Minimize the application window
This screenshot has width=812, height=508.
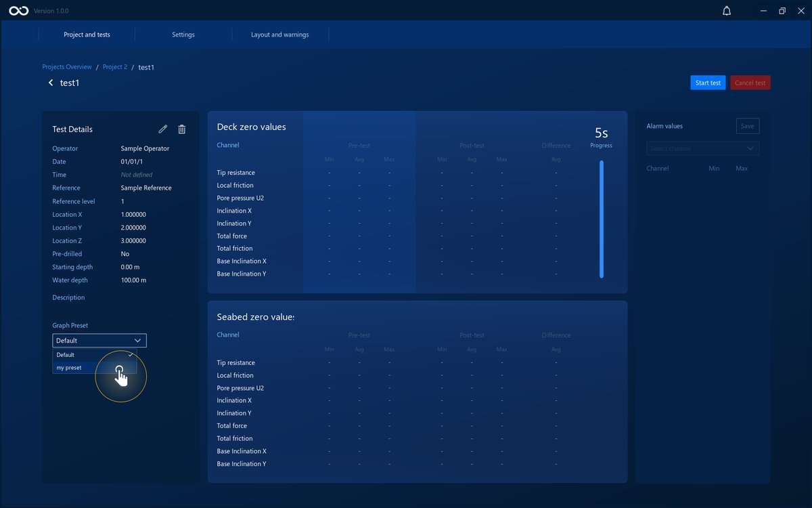[x=764, y=11]
